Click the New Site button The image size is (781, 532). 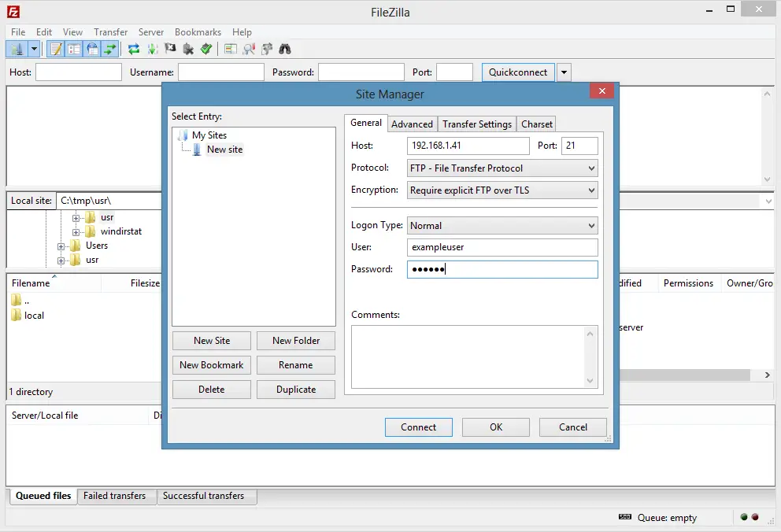point(212,341)
